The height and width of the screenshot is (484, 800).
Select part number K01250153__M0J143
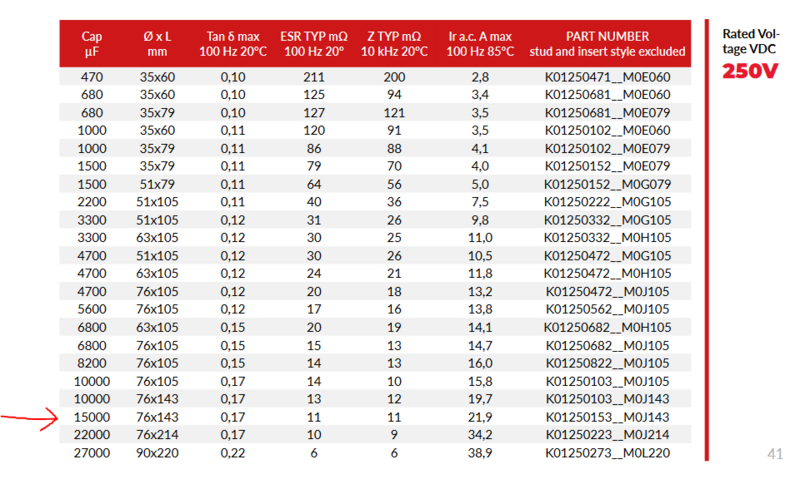[x=607, y=417]
